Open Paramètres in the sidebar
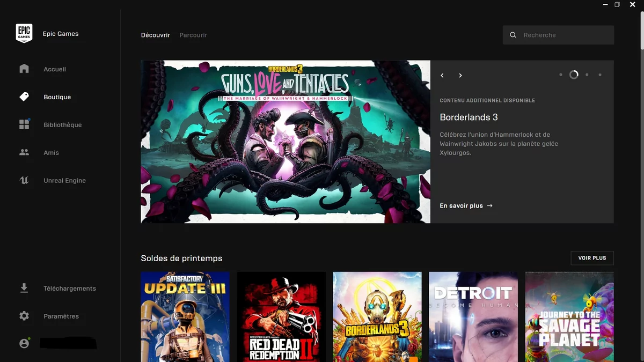The width and height of the screenshot is (644, 362). click(x=61, y=316)
